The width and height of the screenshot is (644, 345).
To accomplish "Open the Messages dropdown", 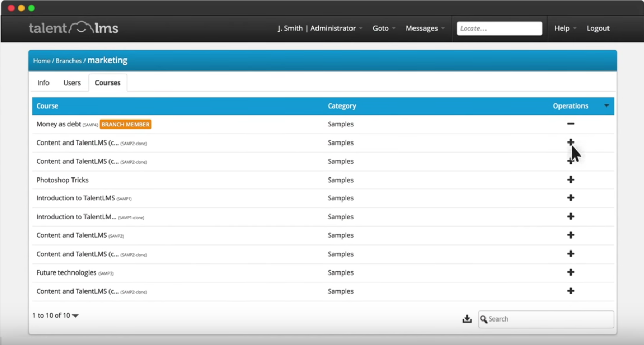I will (425, 28).
